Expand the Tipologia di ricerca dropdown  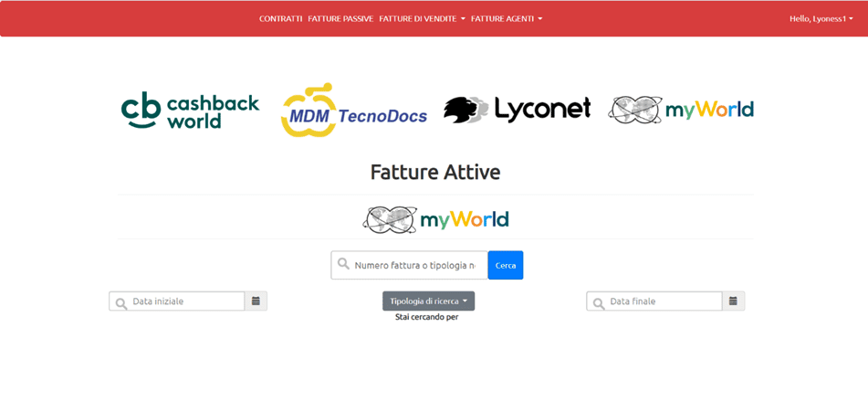428,301
